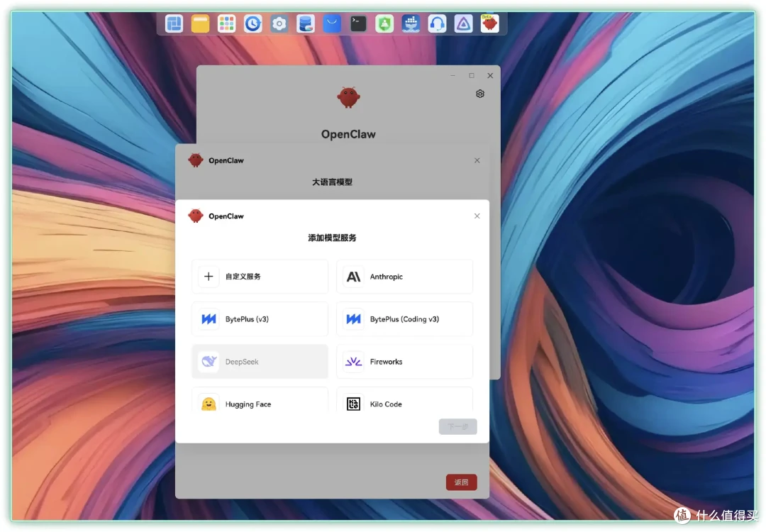Open the Docker whale dock icon
This screenshot has width=766, height=532.
411,23
